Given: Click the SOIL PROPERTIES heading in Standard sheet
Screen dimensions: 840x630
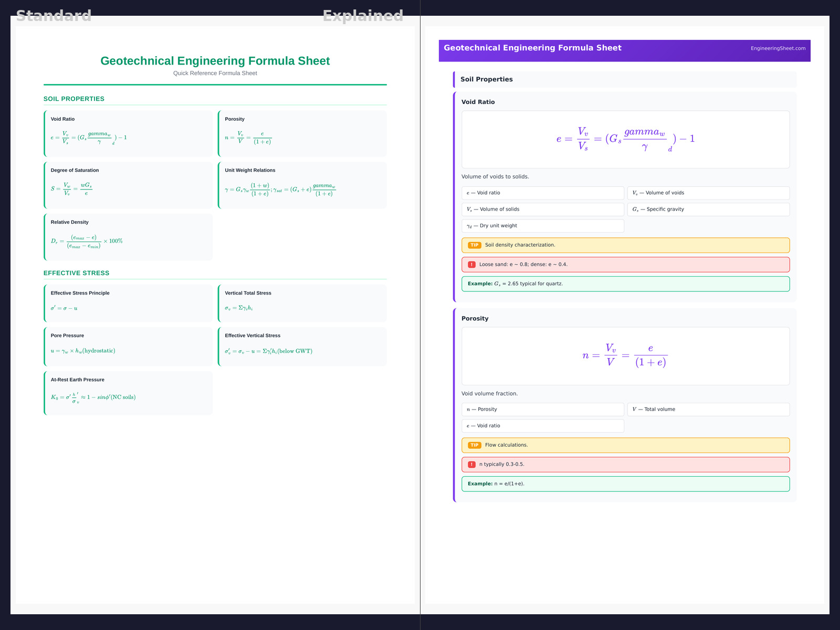Looking at the screenshot, I should (x=74, y=99).
